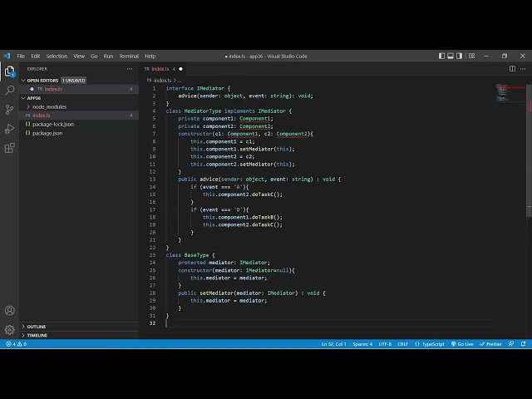This screenshot has width=532, height=399.
Task: Click Spaces: 4 indentation setting
Action: (362, 344)
